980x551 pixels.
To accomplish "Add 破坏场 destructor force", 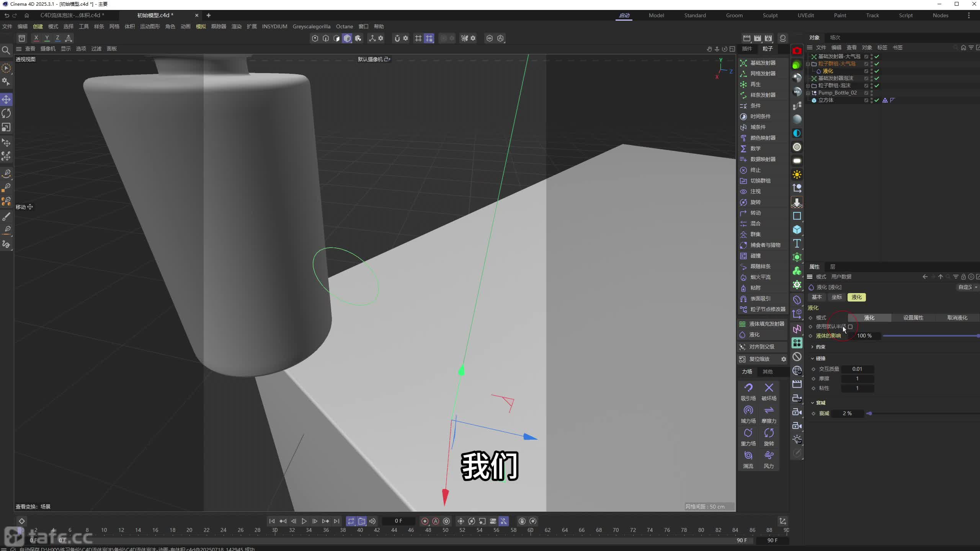I will (769, 392).
